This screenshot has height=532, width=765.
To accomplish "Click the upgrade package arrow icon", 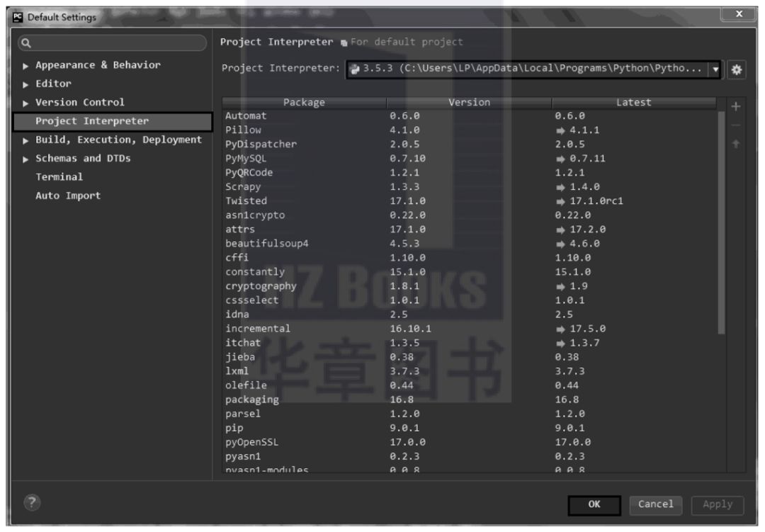I will tap(736, 144).
